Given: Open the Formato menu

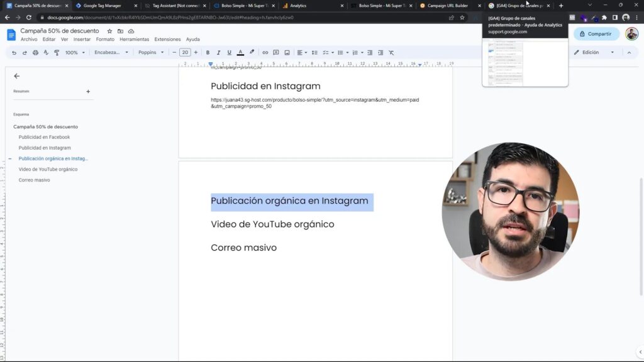Looking at the screenshot, I should (x=105, y=40).
